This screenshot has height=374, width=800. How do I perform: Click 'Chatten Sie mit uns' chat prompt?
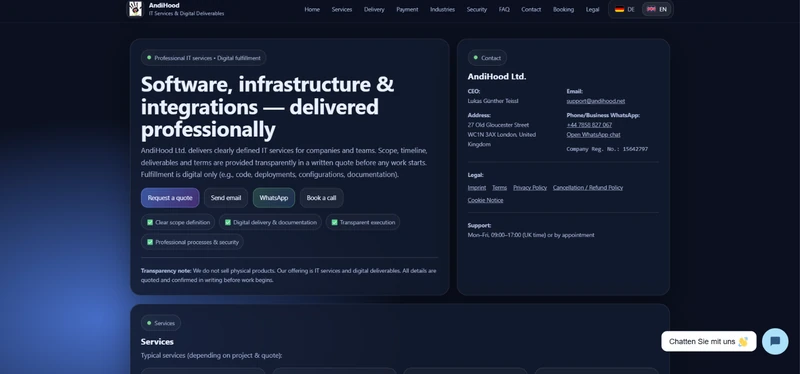pos(709,341)
